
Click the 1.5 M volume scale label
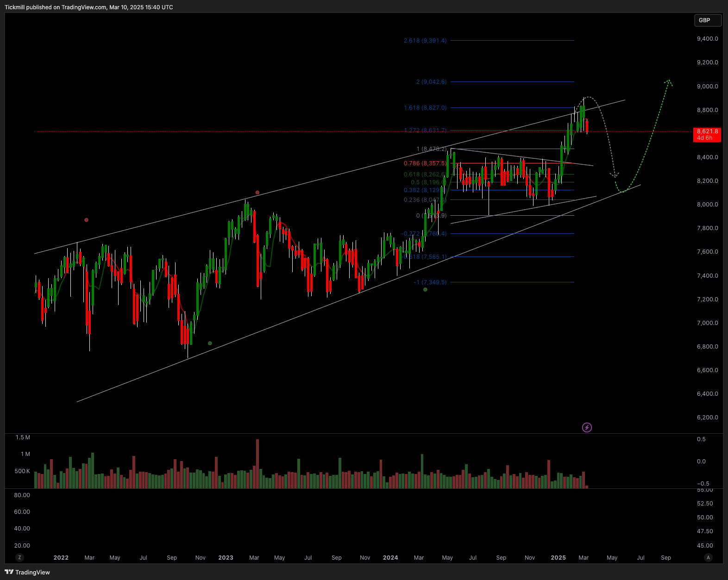tap(23, 437)
